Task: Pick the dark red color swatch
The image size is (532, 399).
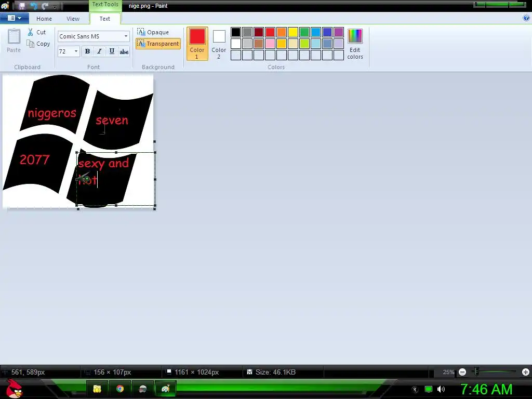Action: 259,32
